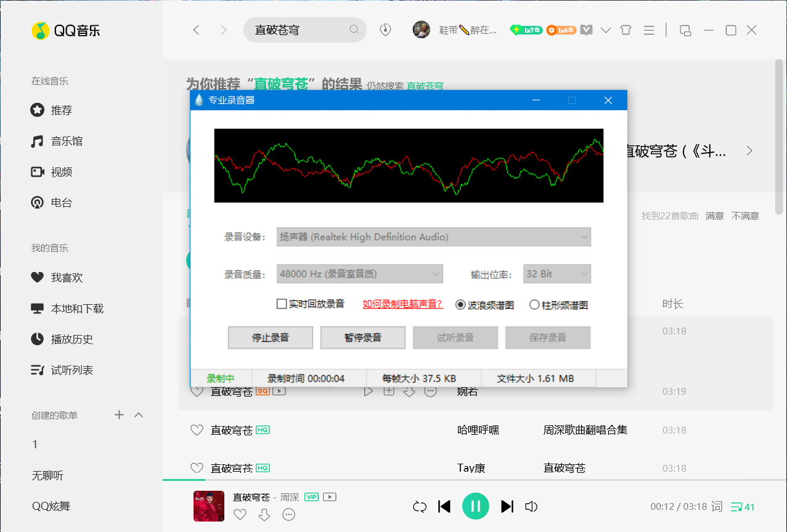The width and height of the screenshot is (787, 532).
Task: Show 播放历史
Action: point(62,339)
